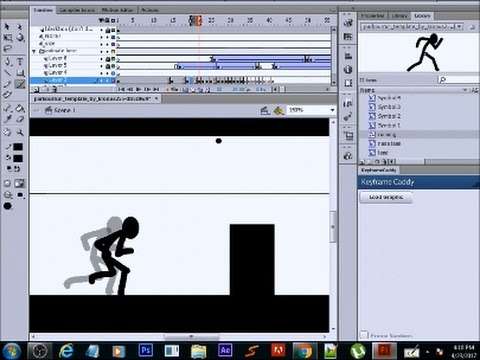Pick the Paint Bucket tool
Image resolution: width=480 pixels, height=360 pixels.
(x=20, y=108)
